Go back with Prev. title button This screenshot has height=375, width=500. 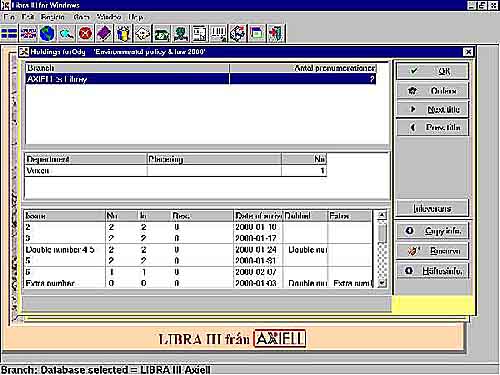432,128
